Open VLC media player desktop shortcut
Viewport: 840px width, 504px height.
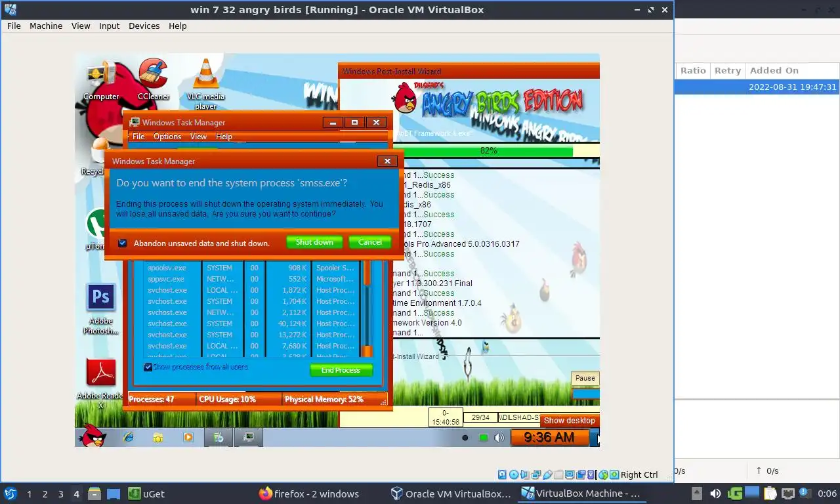point(205,84)
